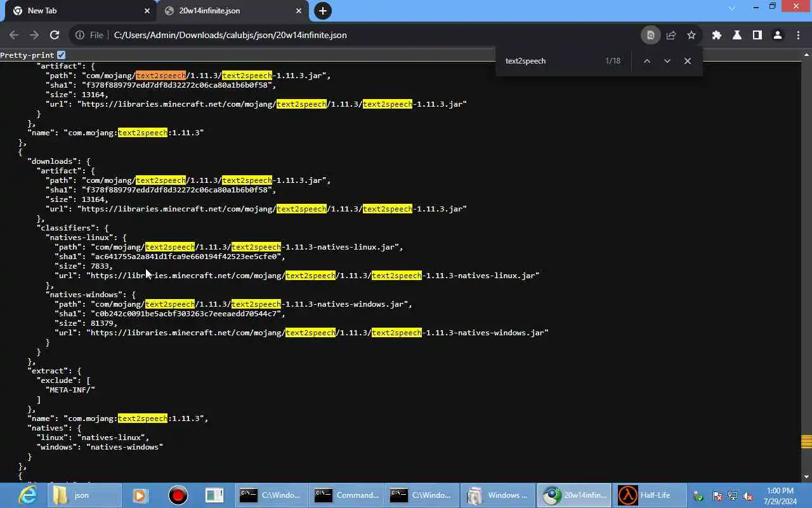Screen dimensions: 812x508
Task: Open the json folder in taskbar
Action: (85, 495)
